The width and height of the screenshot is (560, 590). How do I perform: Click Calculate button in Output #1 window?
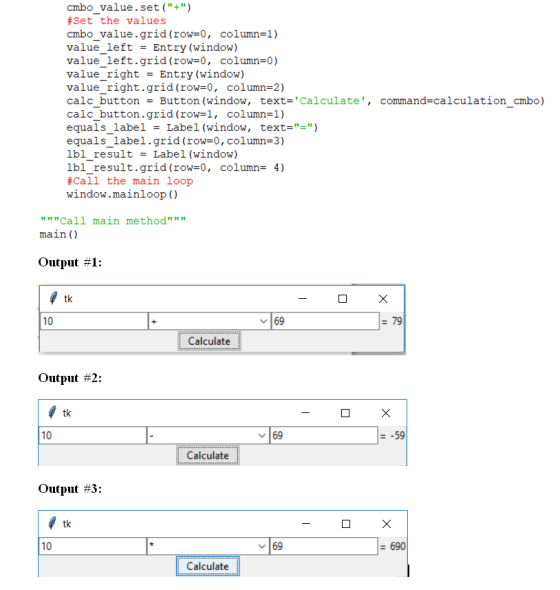coord(209,341)
